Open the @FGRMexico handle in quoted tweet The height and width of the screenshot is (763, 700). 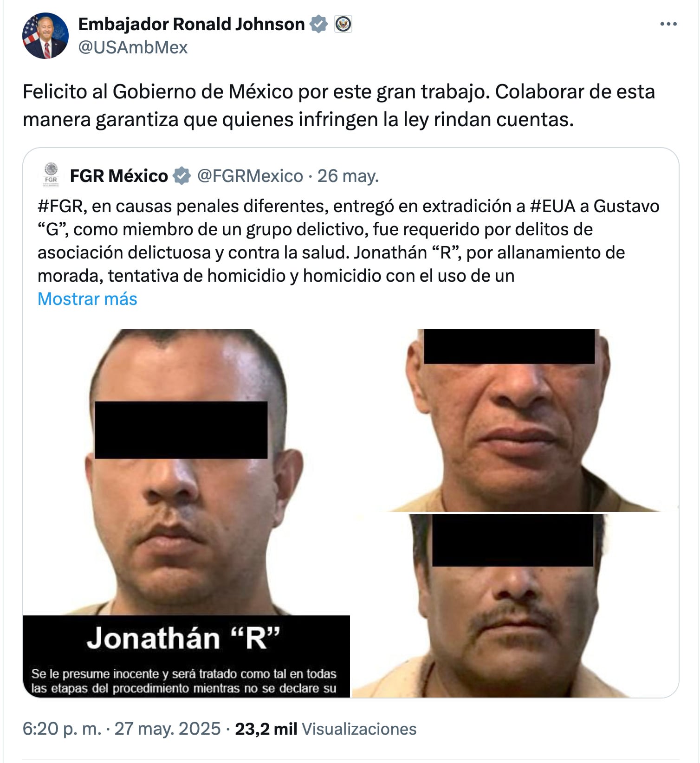[x=250, y=176]
